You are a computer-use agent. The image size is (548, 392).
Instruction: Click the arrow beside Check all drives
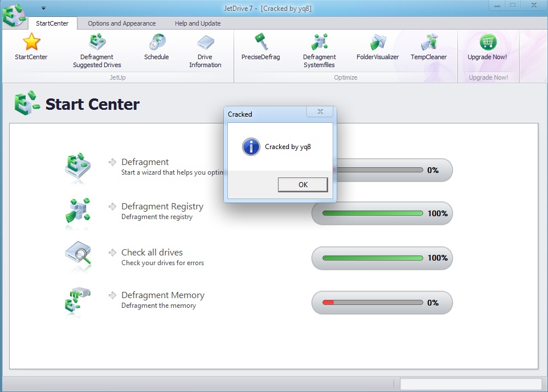(x=112, y=253)
